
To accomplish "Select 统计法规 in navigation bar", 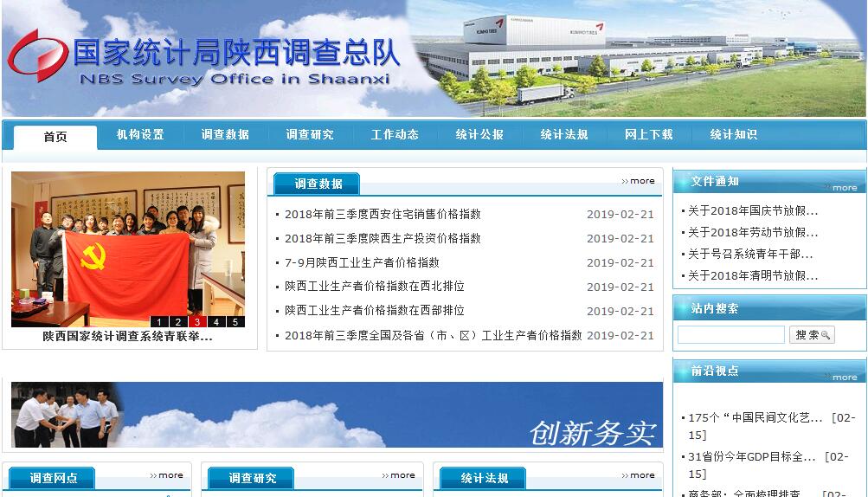I will [x=564, y=134].
